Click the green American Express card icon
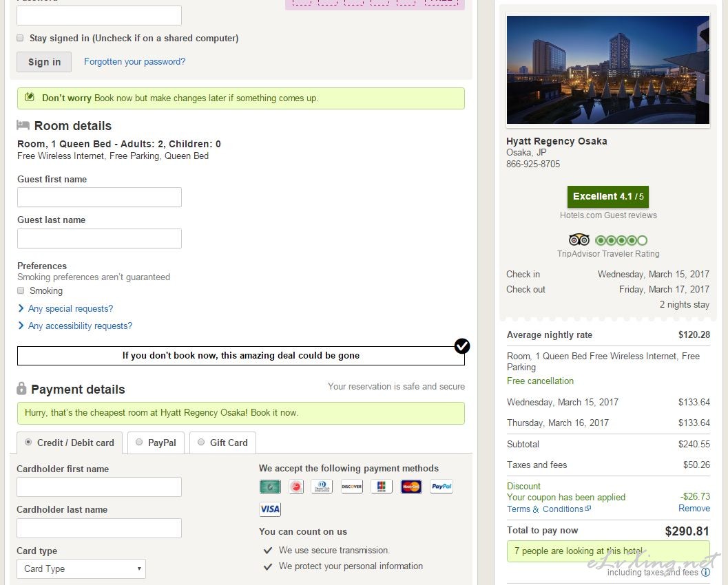The image size is (728, 585). tap(270, 487)
